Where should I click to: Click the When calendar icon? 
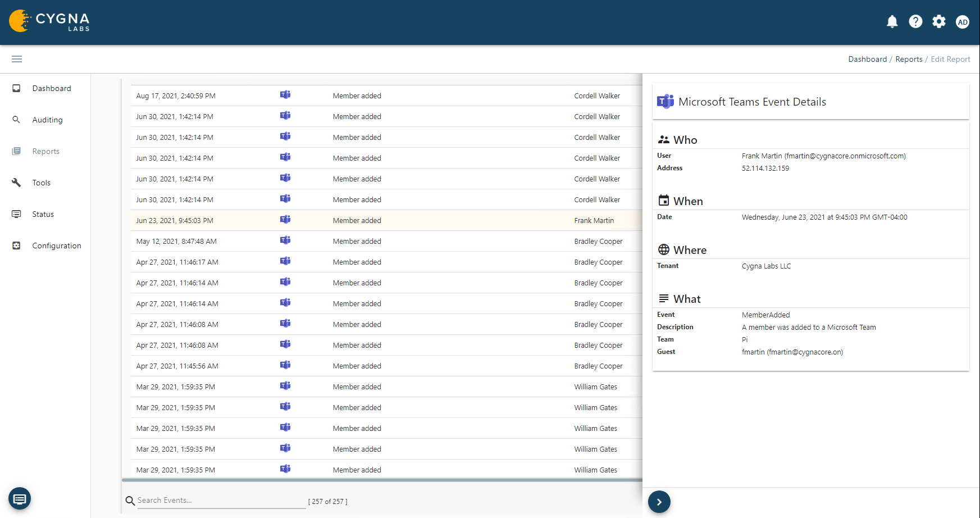664,201
